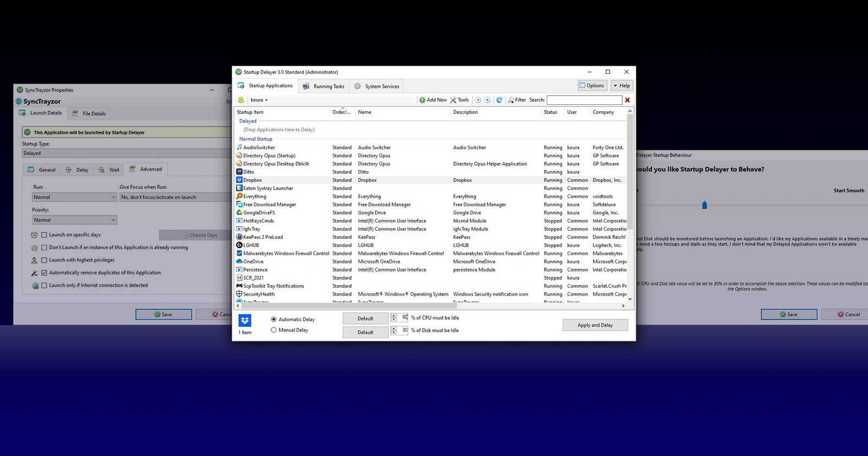
Task: Expand the Priority dropdown set to Normal
Action: click(x=74, y=220)
